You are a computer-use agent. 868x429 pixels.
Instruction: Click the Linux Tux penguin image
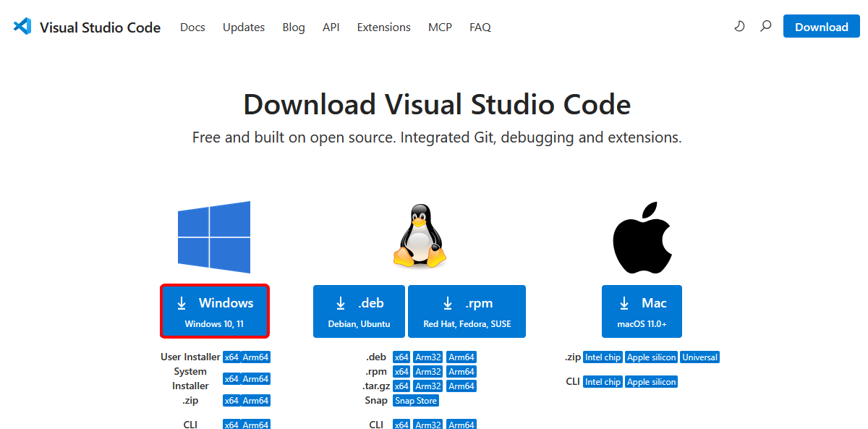tap(420, 236)
